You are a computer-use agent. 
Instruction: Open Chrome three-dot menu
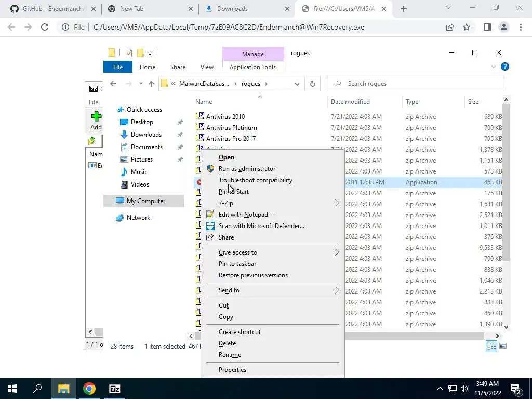pyautogui.click(x=521, y=27)
